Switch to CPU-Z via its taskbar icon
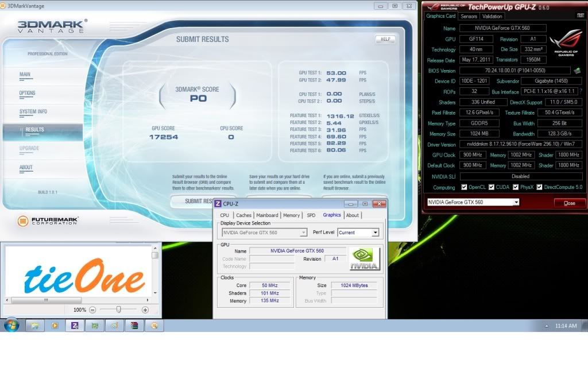Image resolution: width=588 pixels, height=383 pixels. 75,326
